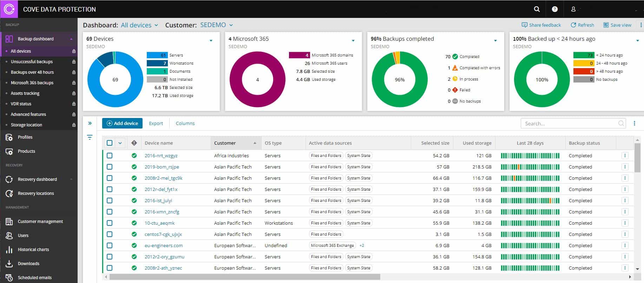Open the Backed up < 24 hours widget dropdown arrow
The width and height of the screenshot is (644, 283).
tap(638, 41)
